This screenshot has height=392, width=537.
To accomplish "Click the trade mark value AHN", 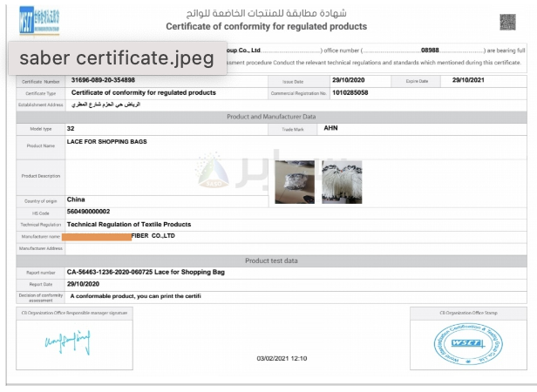I will pos(331,128).
